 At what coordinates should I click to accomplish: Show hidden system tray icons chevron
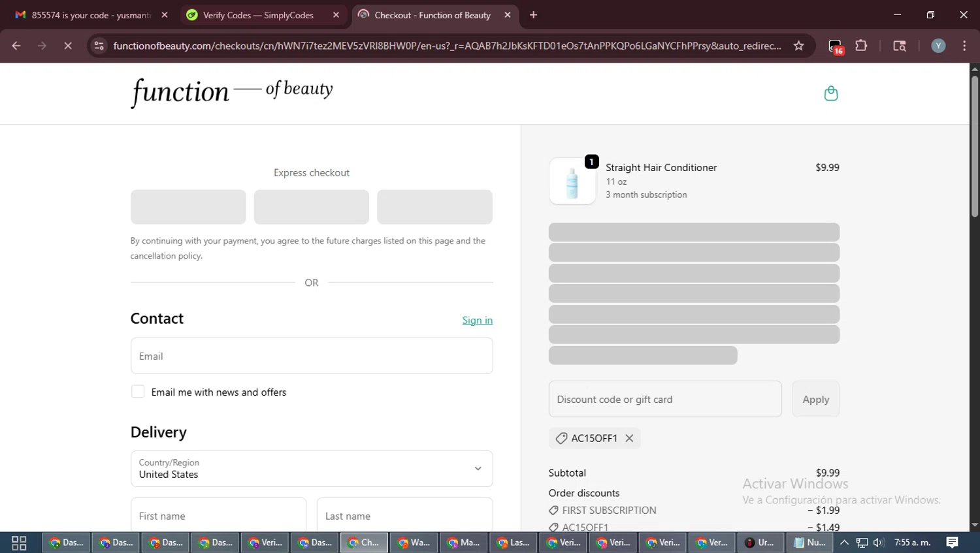pos(844,543)
